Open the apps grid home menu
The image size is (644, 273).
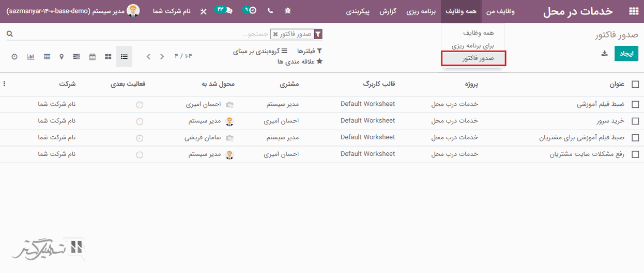point(633,11)
